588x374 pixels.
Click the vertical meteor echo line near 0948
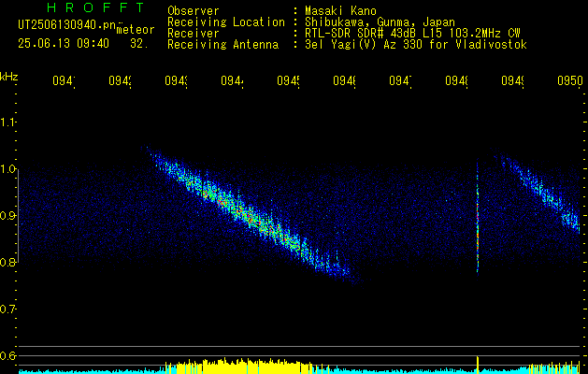[x=478, y=218]
